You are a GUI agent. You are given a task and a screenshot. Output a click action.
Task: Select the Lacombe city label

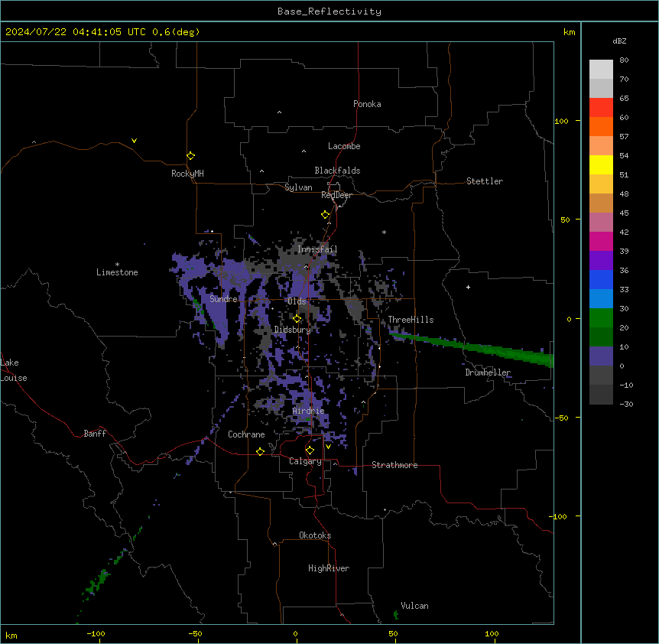pyautogui.click(x=344, y=146)
